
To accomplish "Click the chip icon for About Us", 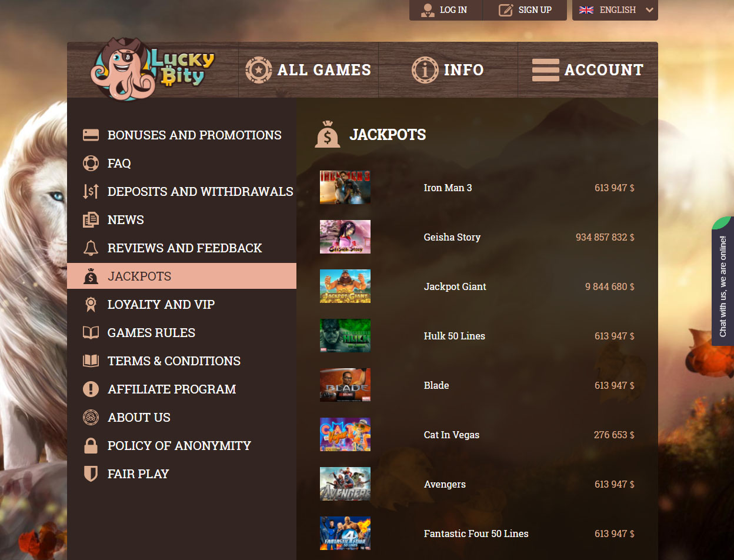I will click(91, 418).
